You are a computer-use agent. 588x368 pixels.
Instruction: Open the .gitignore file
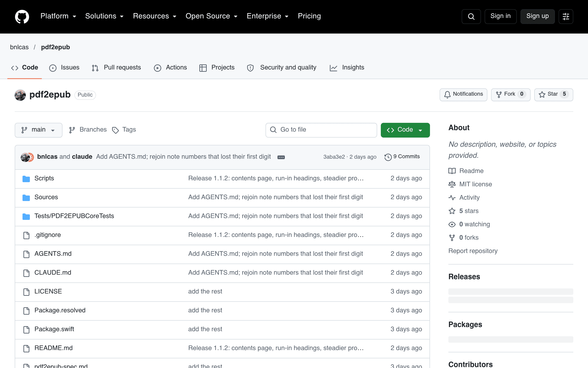tap(48, 235)
